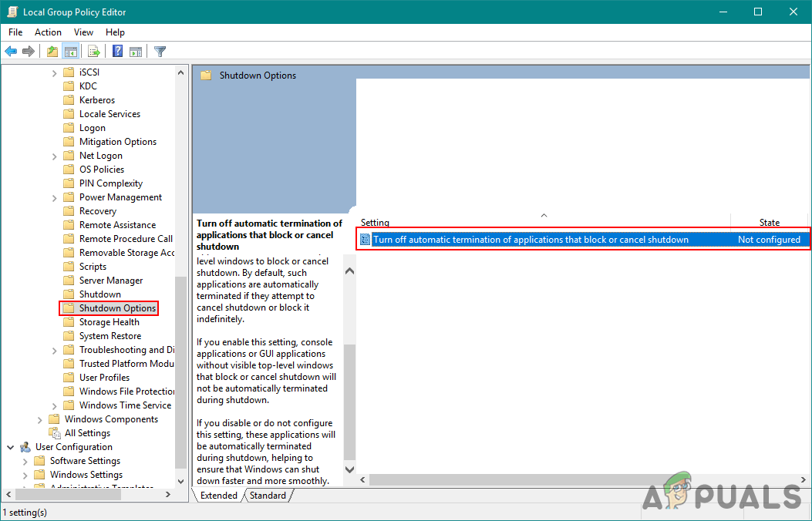
Task: Select the PIN Complexity tree item
Action: 111,183
